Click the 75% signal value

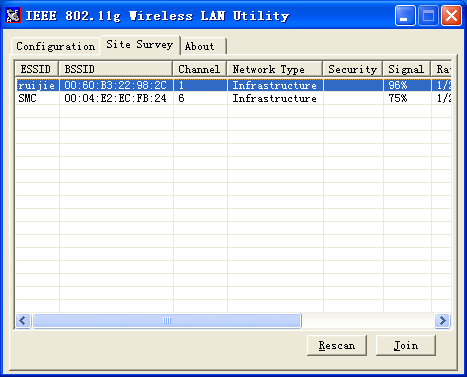coord(398,98)
